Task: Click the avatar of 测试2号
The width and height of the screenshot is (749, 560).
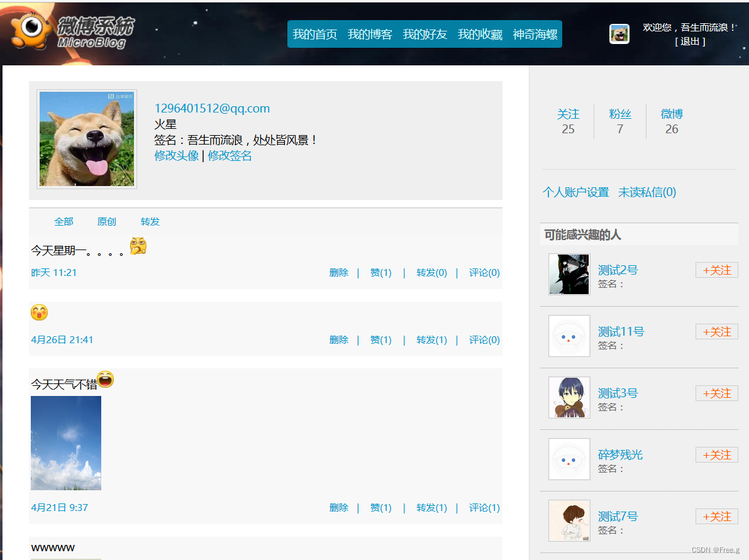Action: [x=569, y=274]
